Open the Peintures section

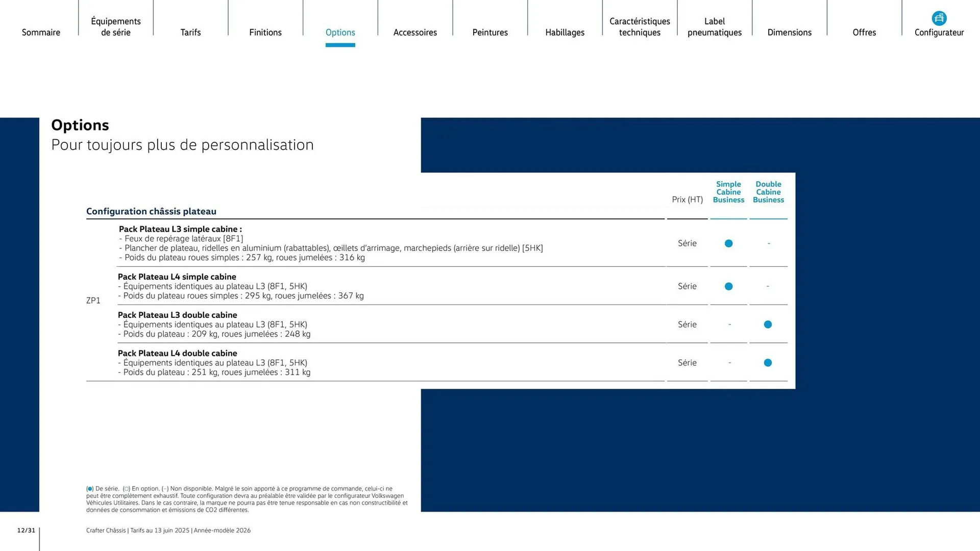(489, 32)
